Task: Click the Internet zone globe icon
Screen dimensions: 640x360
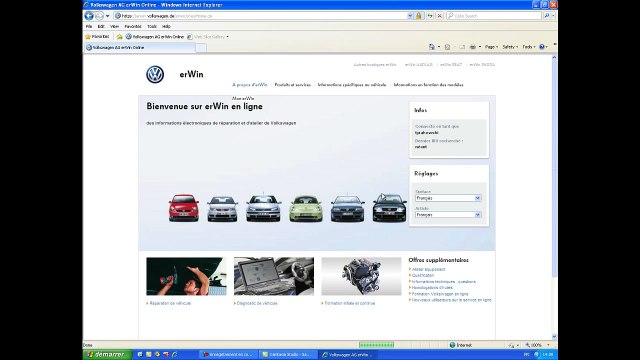Action: 452,345
